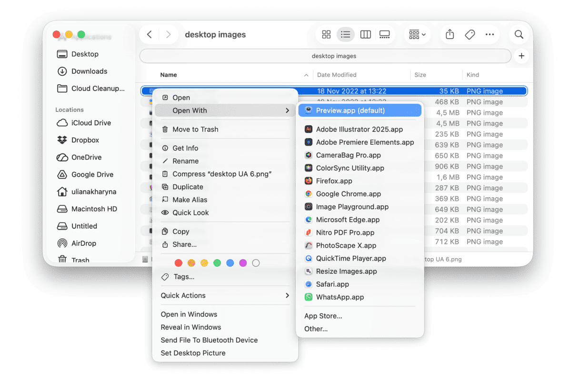Viewport: 579px width, 392px height.
Task: Go back with the left chevron
Action: pos(150,34)
